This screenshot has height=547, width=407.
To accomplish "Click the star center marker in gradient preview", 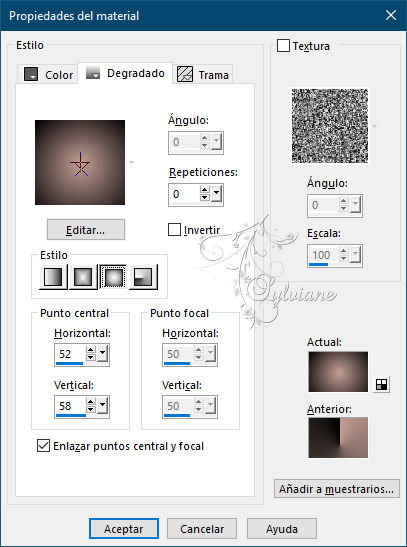I will click(80, 164).
